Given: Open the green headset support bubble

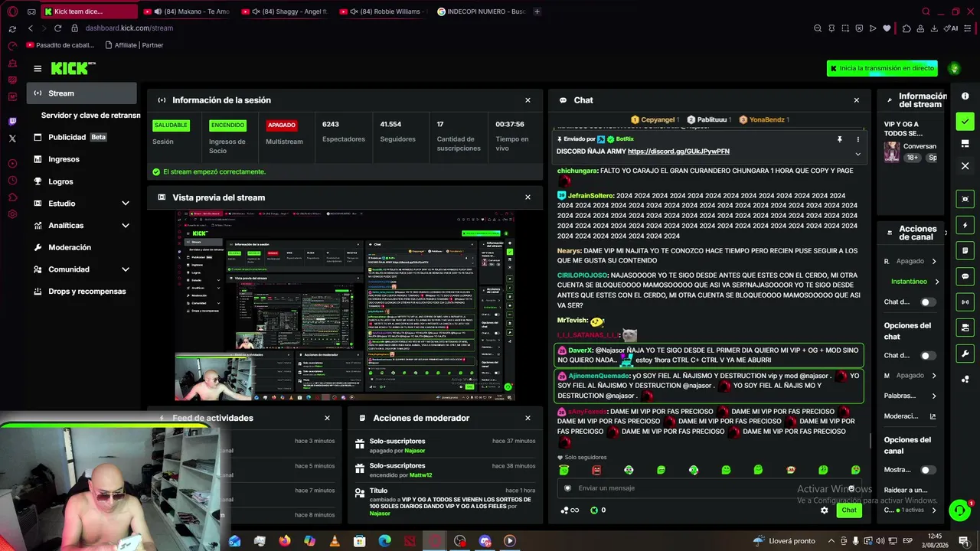Looking at the screenshot, I should [x=959, y=510].
